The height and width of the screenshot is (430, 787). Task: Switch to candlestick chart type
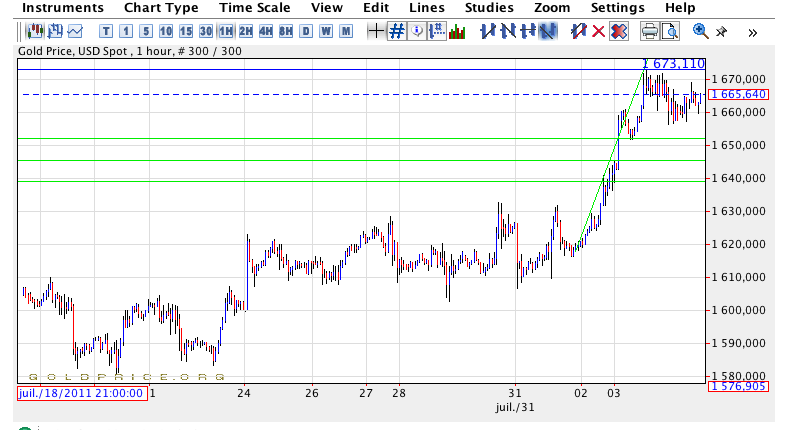(34, 31)
